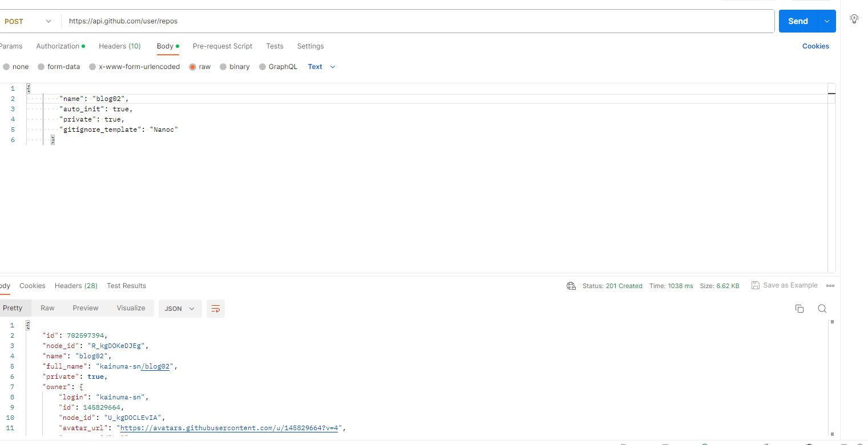Search within the response body

(822, 308)
